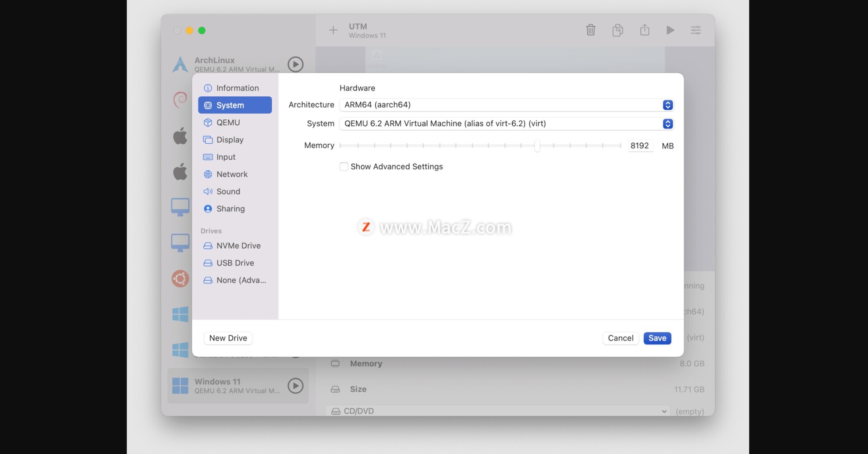Click the share VM icon

[x=645, y=30]
